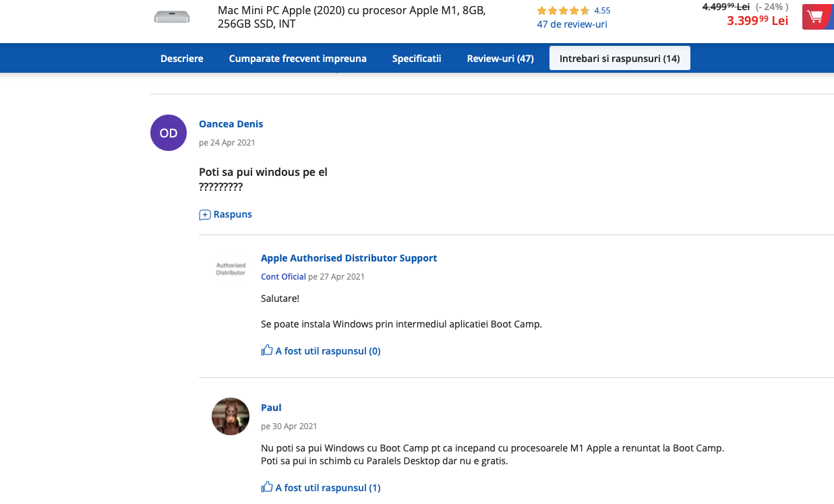Open the Specificatii tab
Image resolution: width=834 pixels, height=504 pixels.
[417, 59]
